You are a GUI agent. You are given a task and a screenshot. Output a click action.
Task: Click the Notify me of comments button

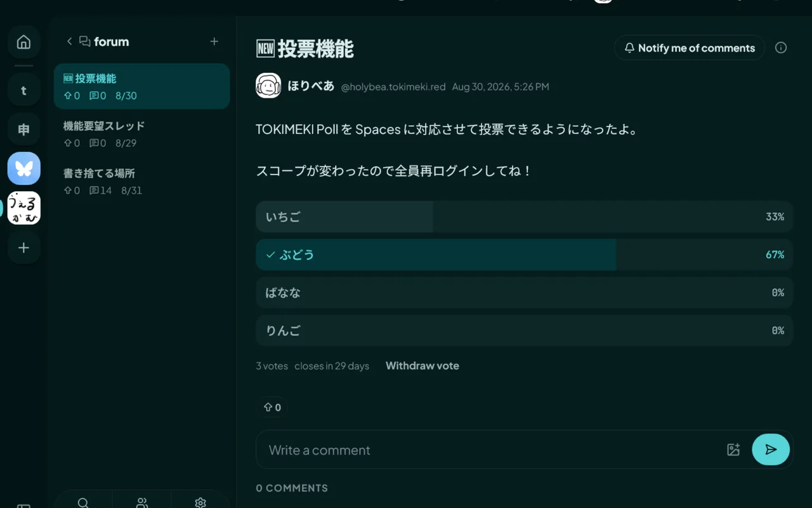690,48
